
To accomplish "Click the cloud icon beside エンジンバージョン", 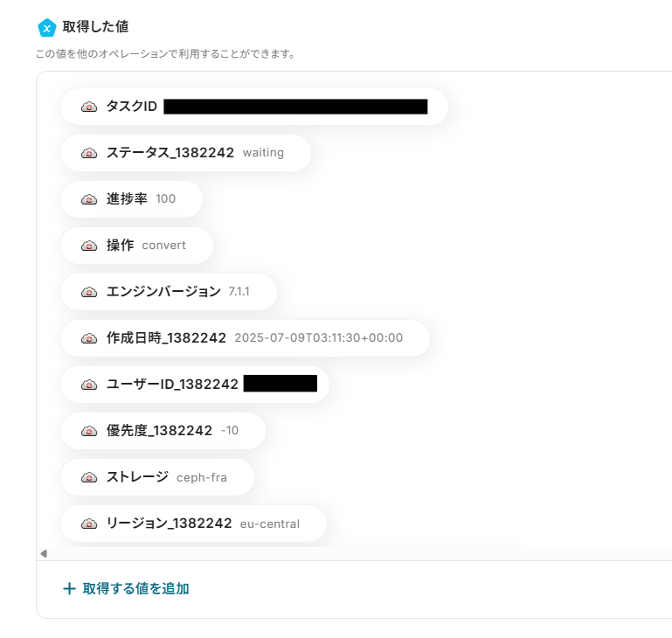I will pos(89,292).
